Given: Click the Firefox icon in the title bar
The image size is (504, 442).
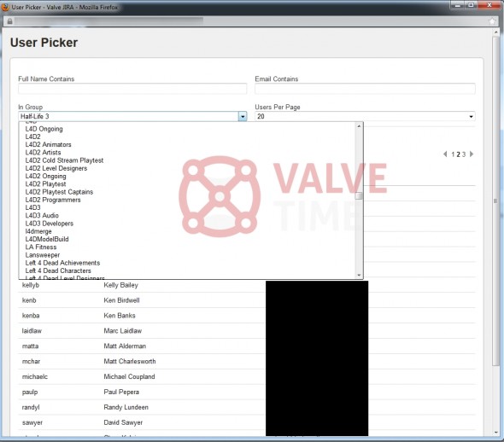Looking at the screenshot, I should [5, 7].
